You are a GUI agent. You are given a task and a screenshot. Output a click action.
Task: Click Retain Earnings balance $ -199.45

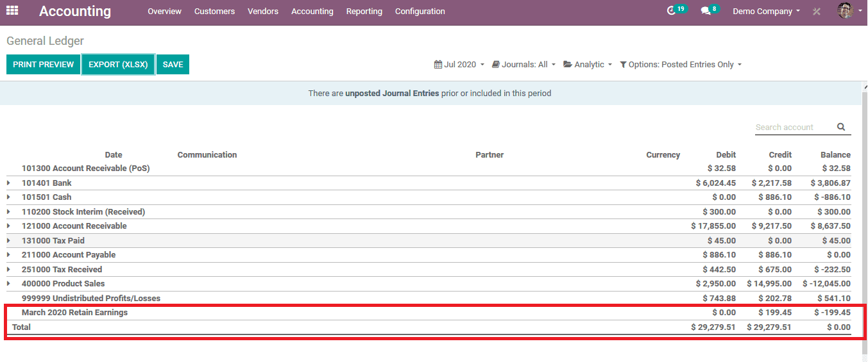tap(832, 313)
